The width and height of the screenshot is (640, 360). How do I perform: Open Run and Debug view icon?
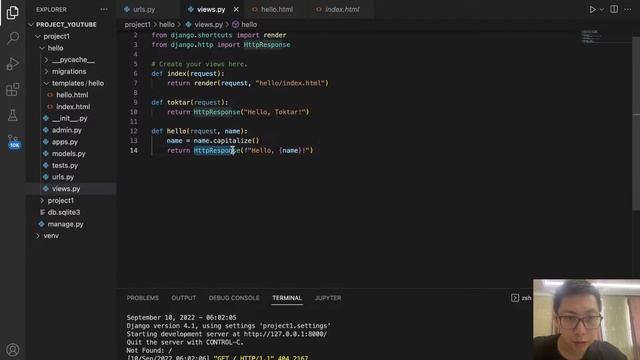(x=13, y=64)
